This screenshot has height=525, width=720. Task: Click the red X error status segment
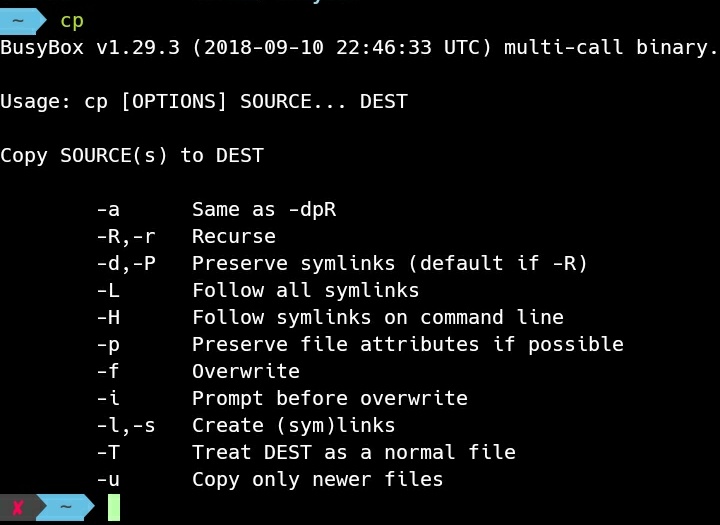[18, 508]
